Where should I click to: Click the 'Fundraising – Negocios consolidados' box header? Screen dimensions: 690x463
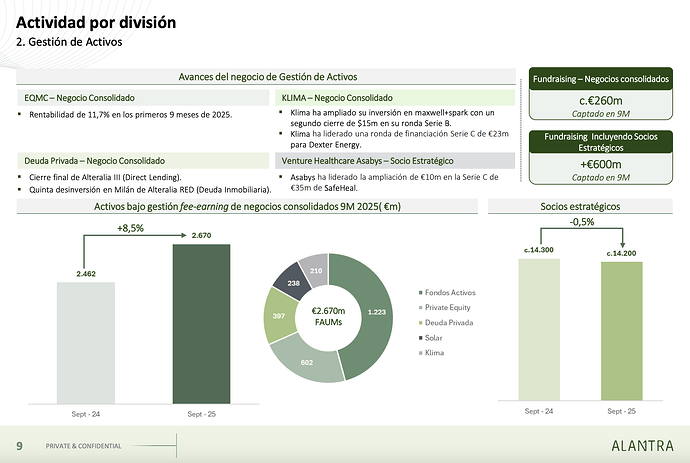pos(601,79)
